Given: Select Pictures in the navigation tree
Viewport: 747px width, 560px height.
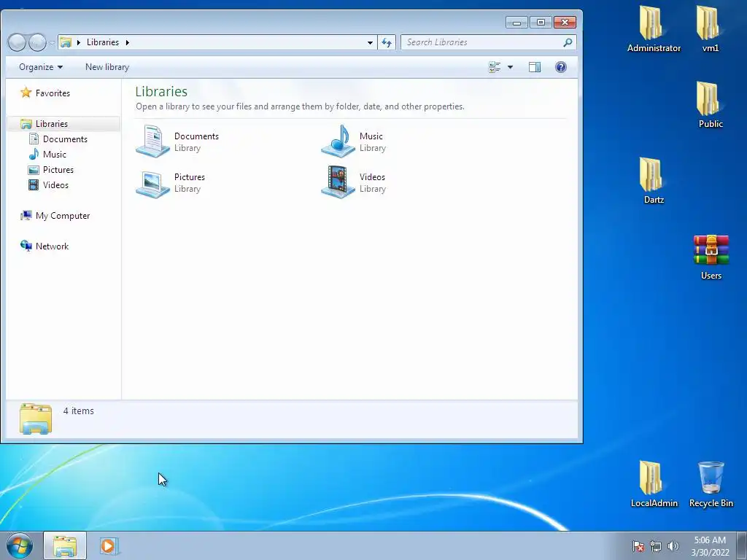Looking at the screenshot, I should coord(58,169).
